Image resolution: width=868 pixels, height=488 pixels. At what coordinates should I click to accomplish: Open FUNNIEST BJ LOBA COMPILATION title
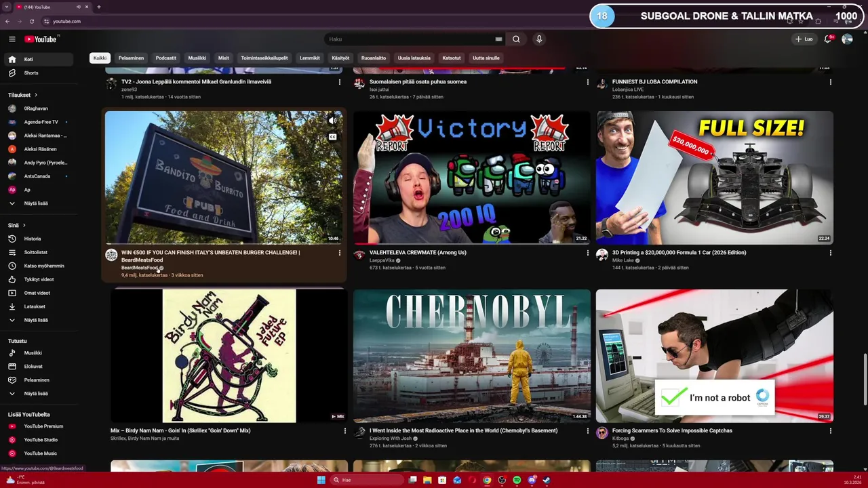[x=654, y=81]
